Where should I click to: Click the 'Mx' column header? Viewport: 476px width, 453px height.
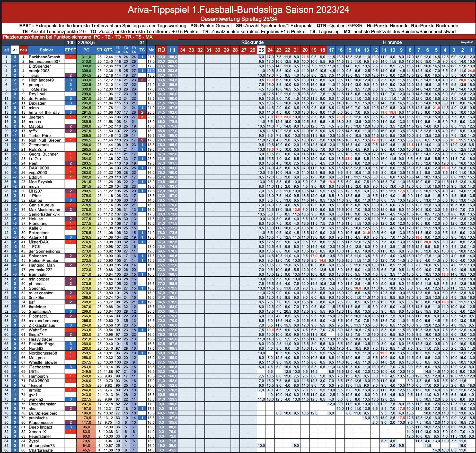coord(151,50)
